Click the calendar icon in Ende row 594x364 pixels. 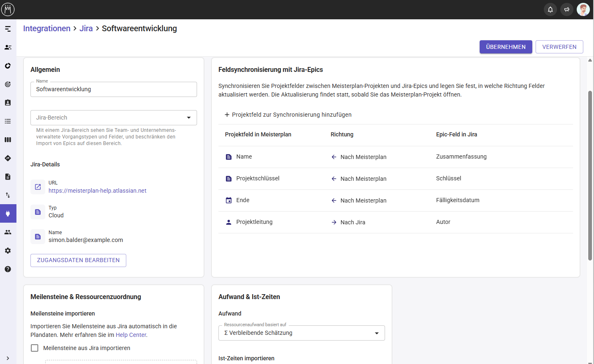pos(229,200)
